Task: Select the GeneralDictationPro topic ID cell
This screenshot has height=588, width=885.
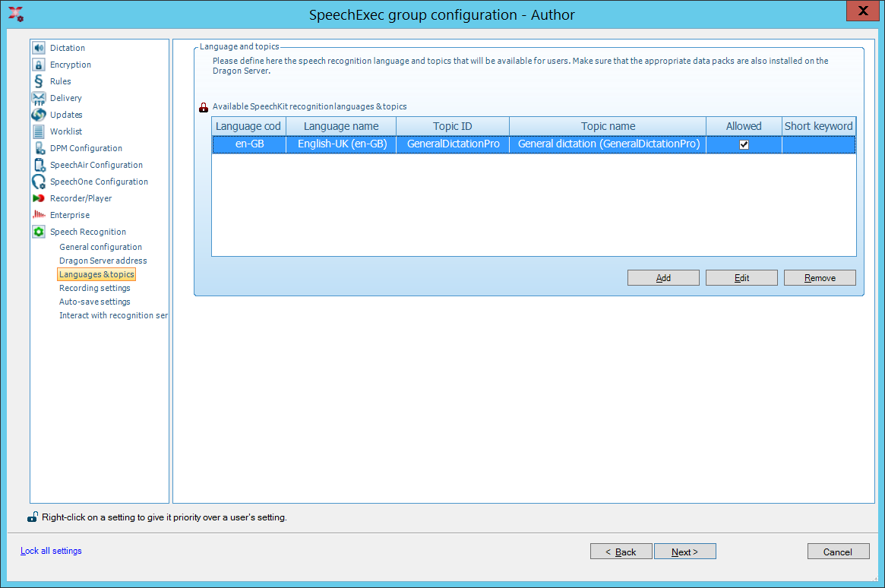Action: [x=453, y=144]
